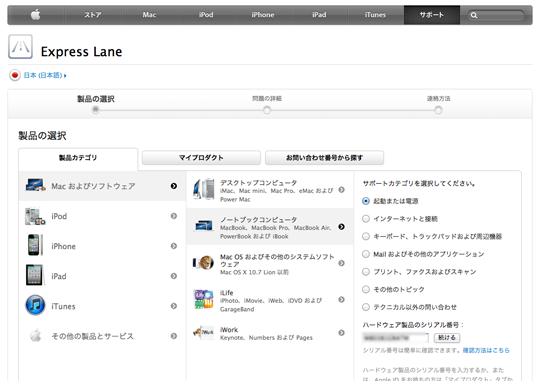Open the Mac navigation item
This screenshot has height=381, width=540.
coord(149,15)
